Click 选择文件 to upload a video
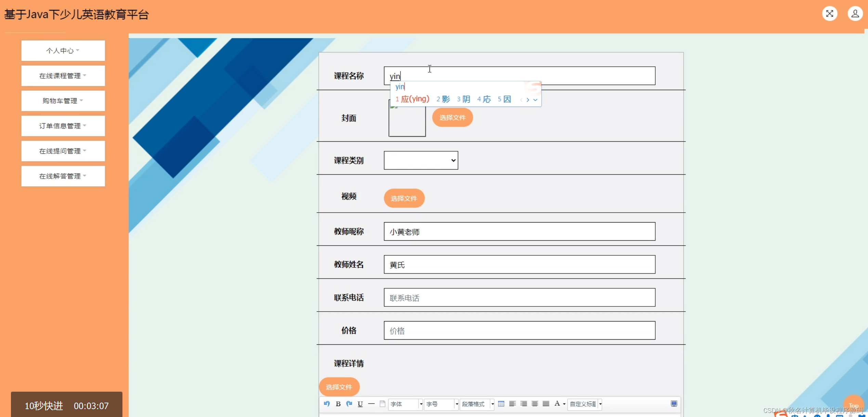 point(404,198)
